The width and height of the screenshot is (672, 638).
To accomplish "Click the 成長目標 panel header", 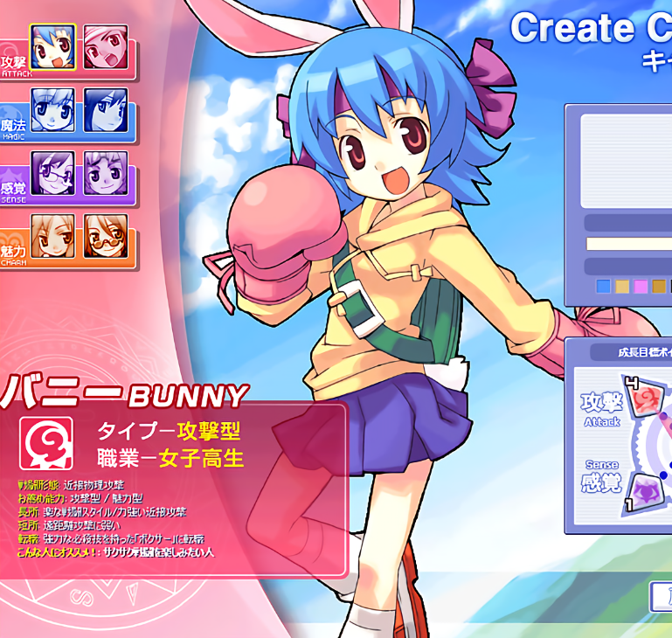I will pos(631,352).
